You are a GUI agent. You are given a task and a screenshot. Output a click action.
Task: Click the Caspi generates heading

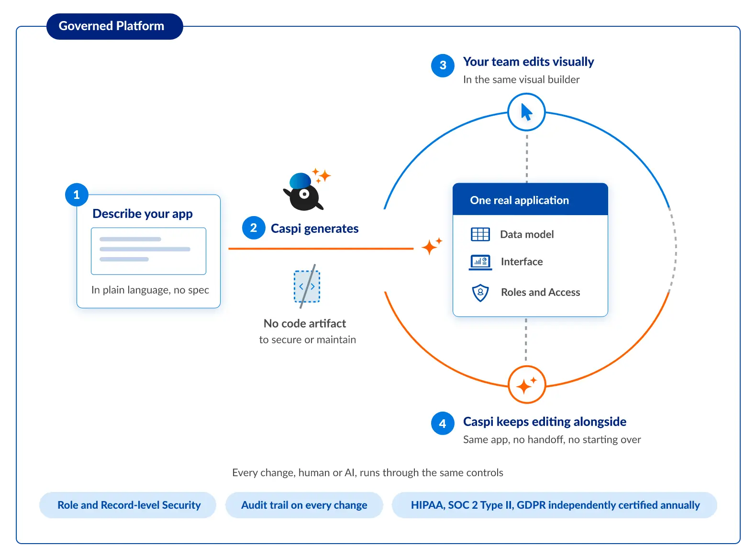click(314, 229)
